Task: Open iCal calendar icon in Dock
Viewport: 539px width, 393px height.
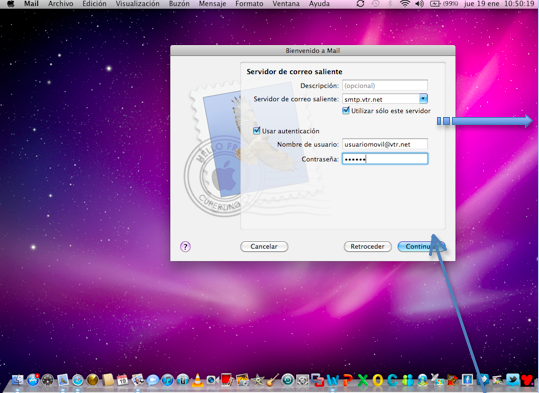Action: pos(123,380)
